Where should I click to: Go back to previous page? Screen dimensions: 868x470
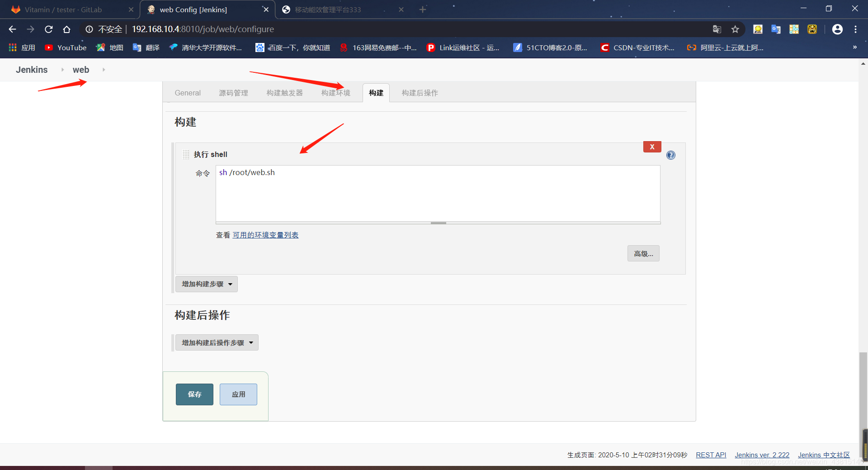pyautogui.click(x=12, y=29)
